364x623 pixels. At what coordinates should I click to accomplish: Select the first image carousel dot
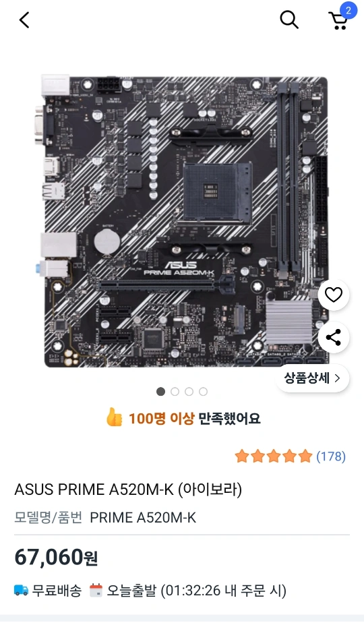160,392
